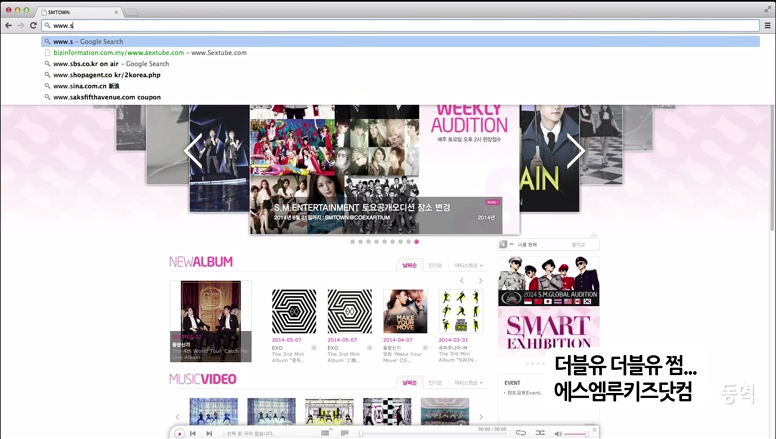This screenshot has height=439, width=776.
Task: Go back with the browser back arrow
Action: (8, 25)
